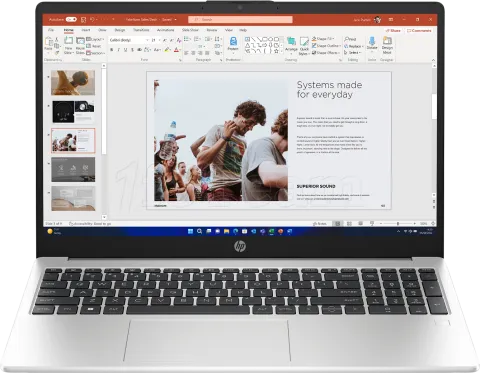Select the first slide thumbnail
Screen dimensions: 480x373
coord(73,83)
